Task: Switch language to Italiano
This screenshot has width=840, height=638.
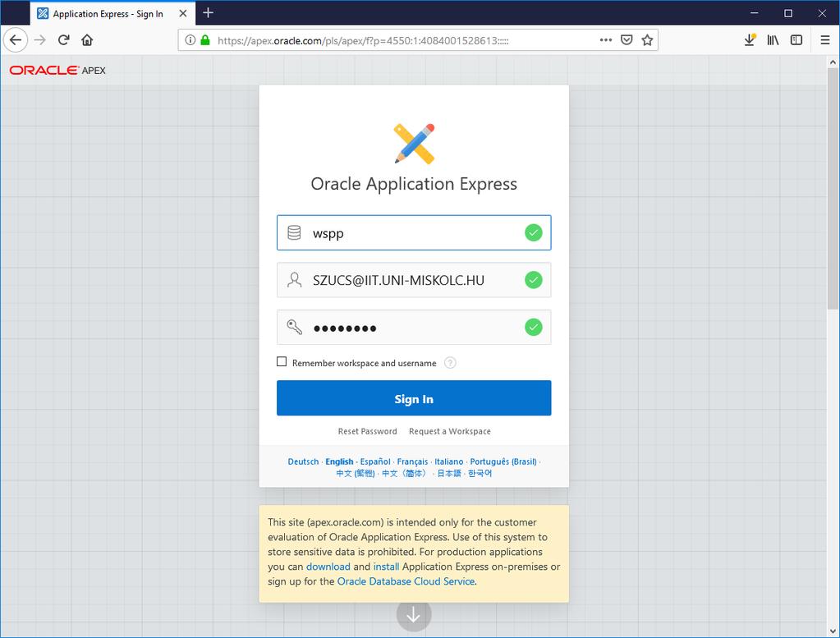Action: point(449,461)
